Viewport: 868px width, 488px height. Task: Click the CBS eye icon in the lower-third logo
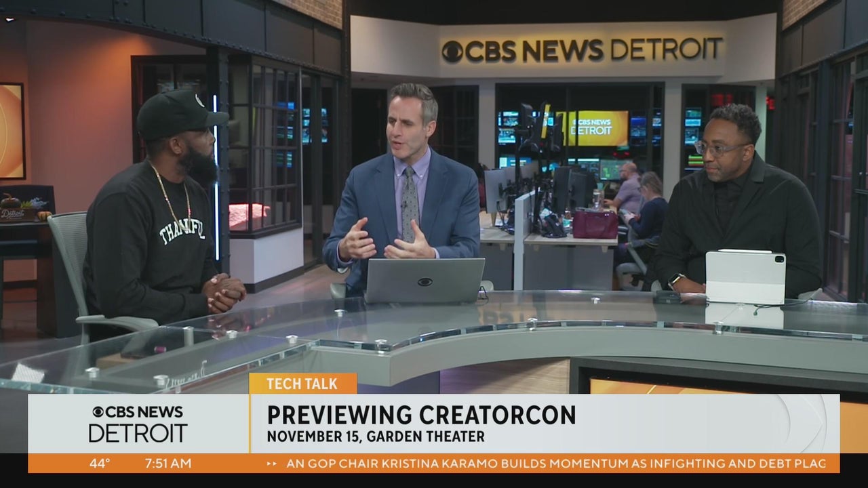[98, 412]
